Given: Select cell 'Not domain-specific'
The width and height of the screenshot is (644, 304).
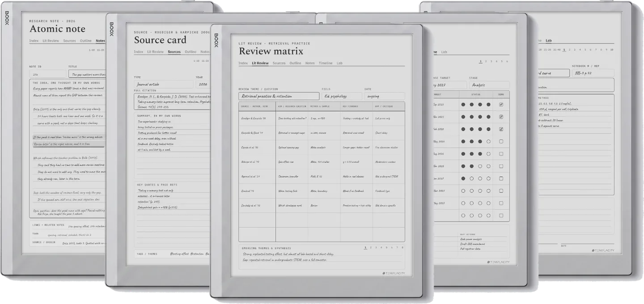Looking at the screenshot, I should [x=389, y=206].
